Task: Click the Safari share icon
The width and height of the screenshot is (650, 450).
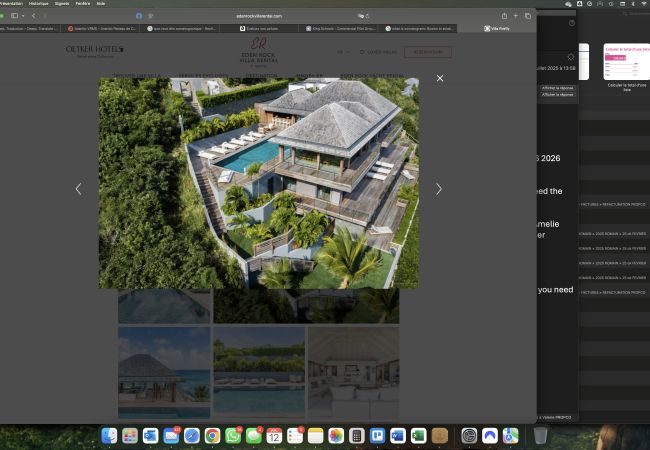Action: click(502, 16)
